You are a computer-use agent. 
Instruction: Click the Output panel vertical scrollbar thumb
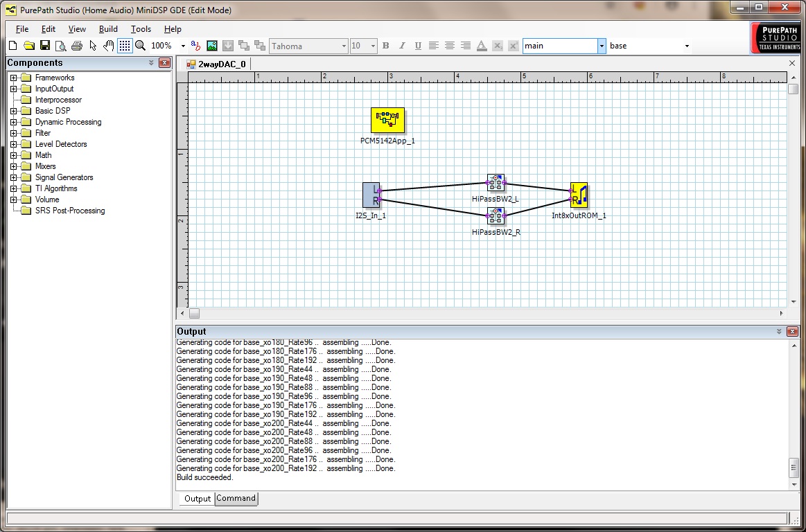[x=794, y=468]
